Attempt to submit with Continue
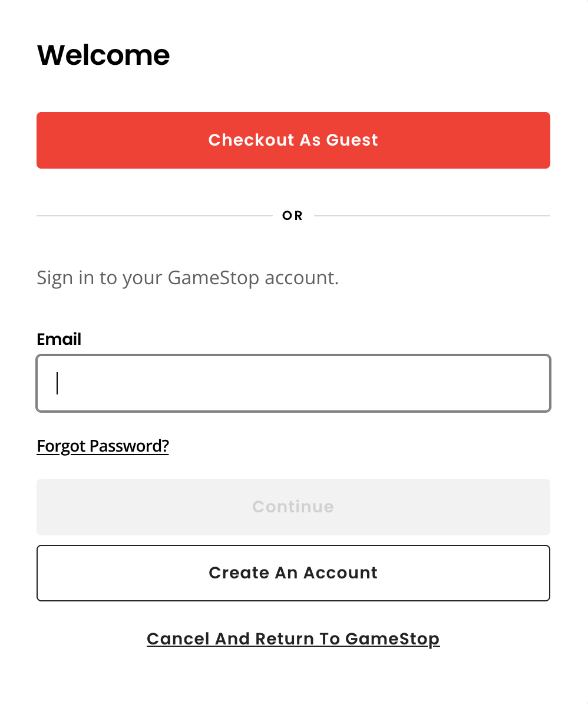The width and height of the screenshot is (588, 704). [293, 506]
